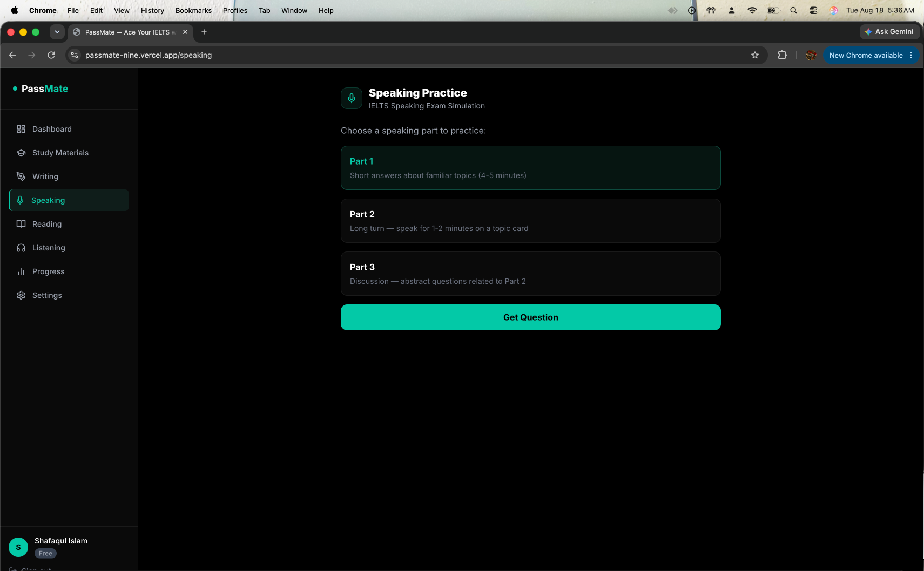The image size is (924, 571).
Task: Open the Chrome profile avatar
Action: point(811,55)
